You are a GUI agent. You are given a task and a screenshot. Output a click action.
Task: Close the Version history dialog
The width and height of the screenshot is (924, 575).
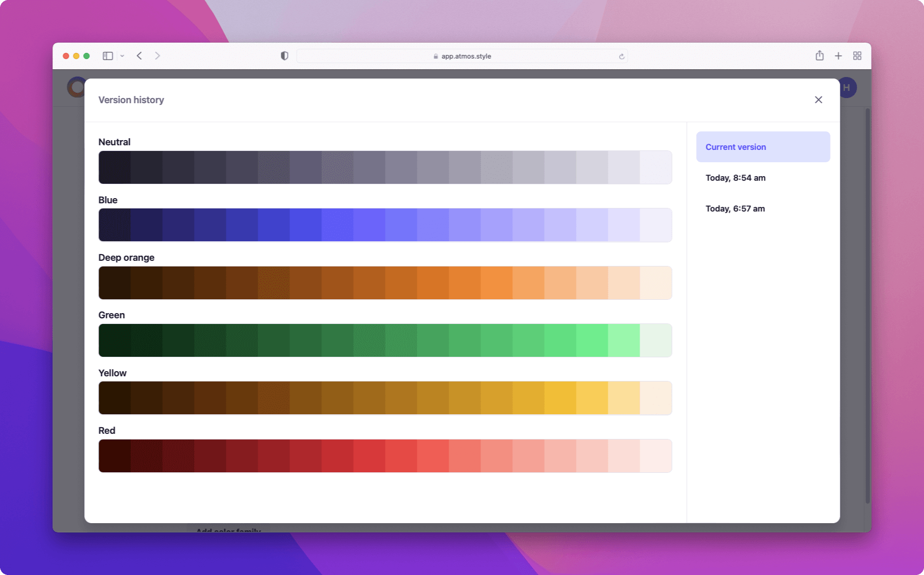[x=818, y=100]
